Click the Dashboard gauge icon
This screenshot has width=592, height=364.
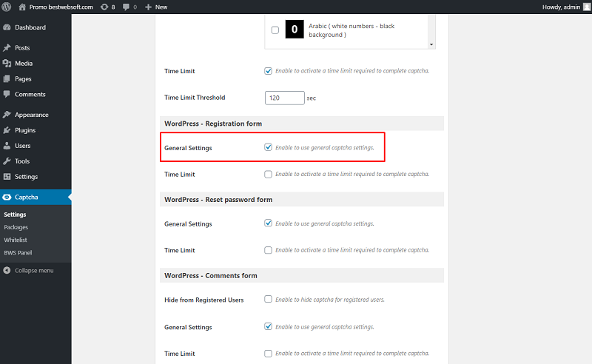click(7, 27)
